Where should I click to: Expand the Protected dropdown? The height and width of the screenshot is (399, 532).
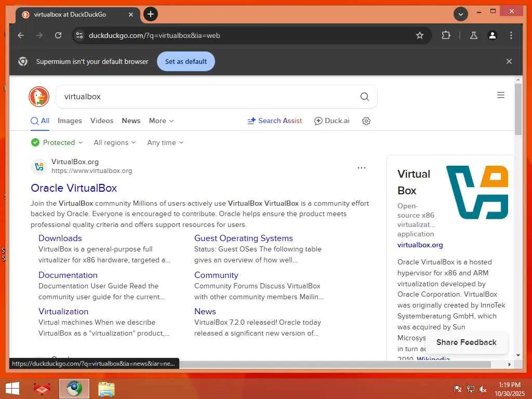click(57, 142)
